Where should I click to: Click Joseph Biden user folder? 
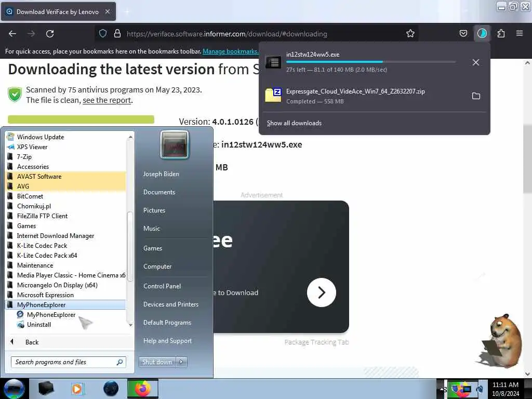(x=161, y=174)
